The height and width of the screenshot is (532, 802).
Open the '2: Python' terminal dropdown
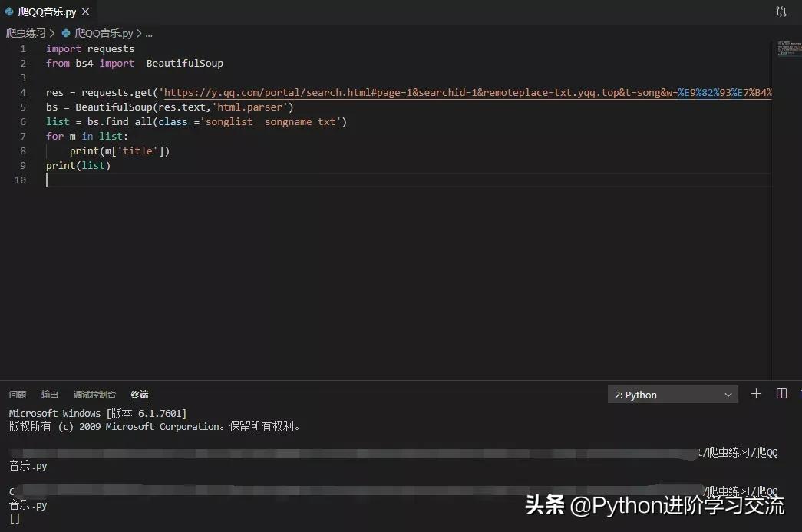[672, 394]
